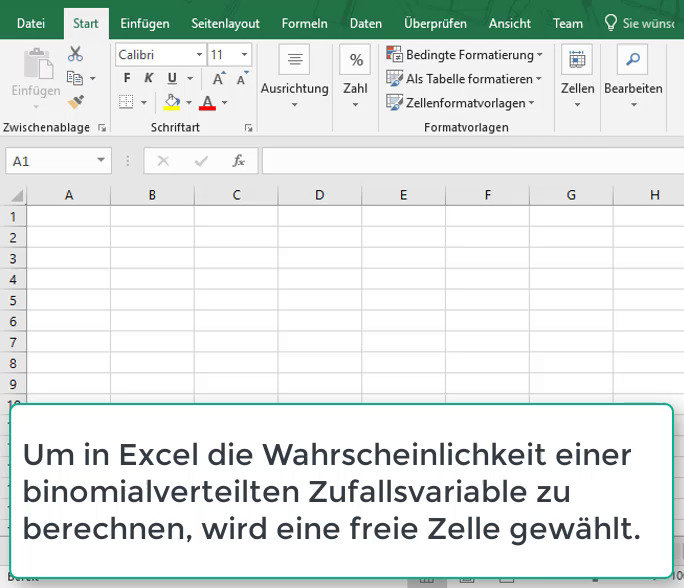Select column A header

pyautogui.click(x=68, y=195)
